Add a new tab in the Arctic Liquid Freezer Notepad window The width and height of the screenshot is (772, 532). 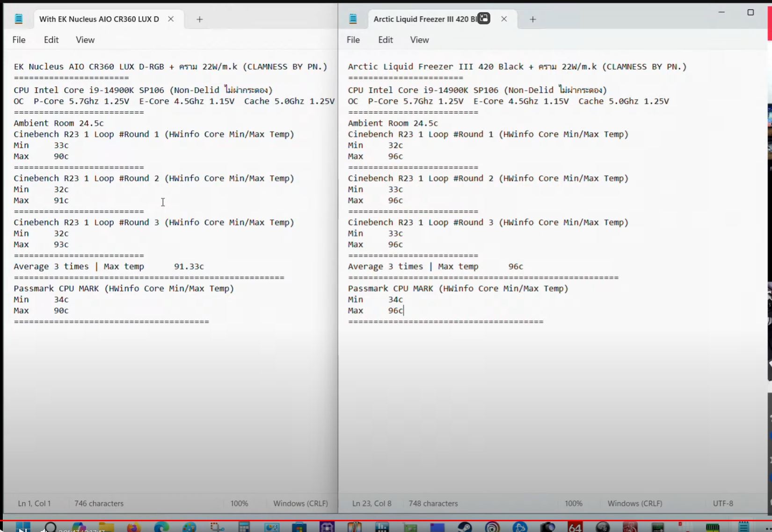(533, 19)
